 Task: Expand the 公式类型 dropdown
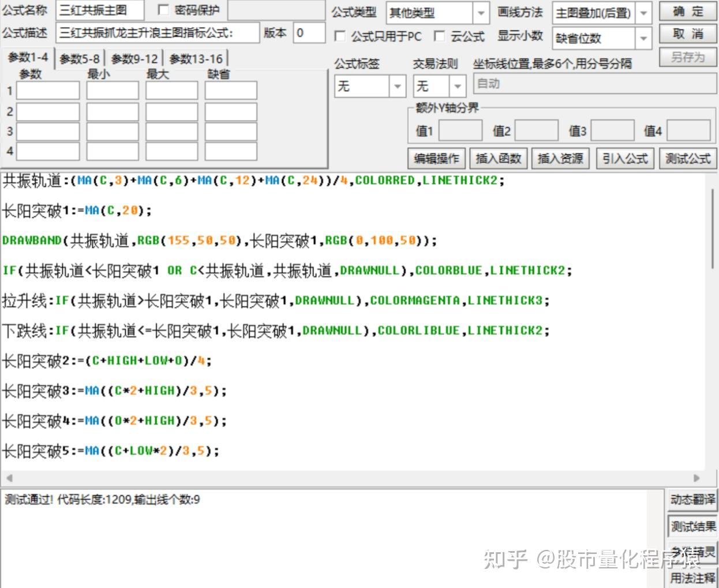tap(481, 13)
